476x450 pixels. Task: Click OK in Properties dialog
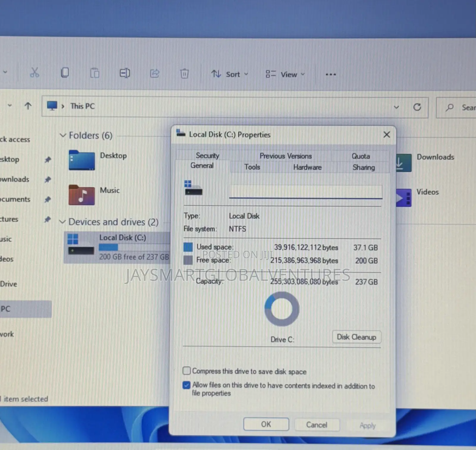click(x=266, y=424)
